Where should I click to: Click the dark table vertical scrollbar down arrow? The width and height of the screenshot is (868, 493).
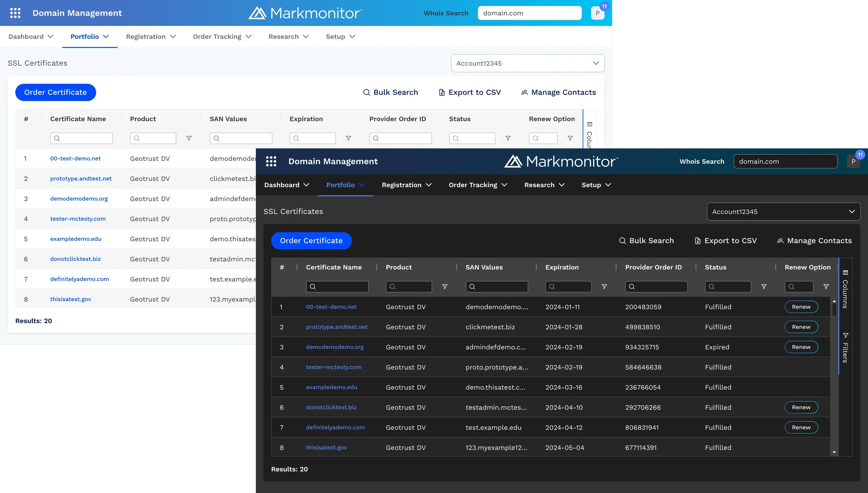click(834, 452)
